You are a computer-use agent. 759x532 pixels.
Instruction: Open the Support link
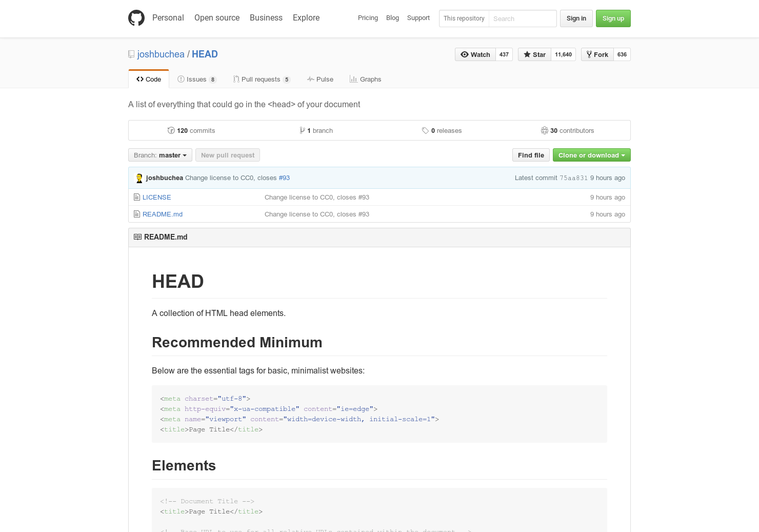pos(418,18)
